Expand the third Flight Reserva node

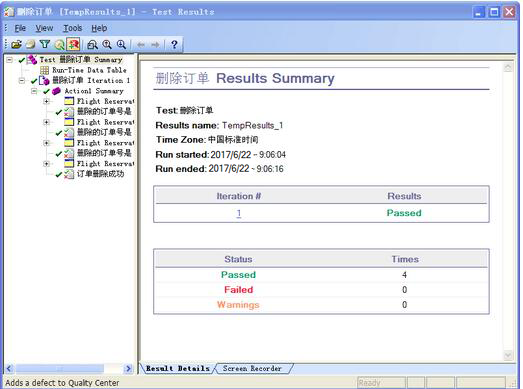click(x=47, y=143)
